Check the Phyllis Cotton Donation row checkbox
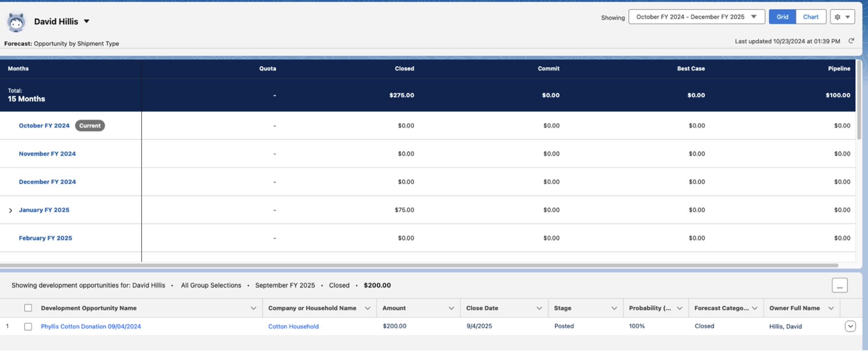Viewport: 868px width, 352px height. point(28,327)
